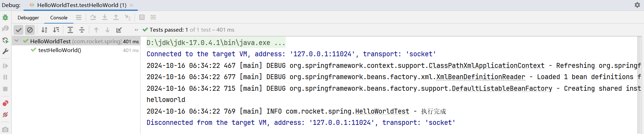Screen dimensions: 644x134
Task: Select the Console tab
Action: point(59,18)
